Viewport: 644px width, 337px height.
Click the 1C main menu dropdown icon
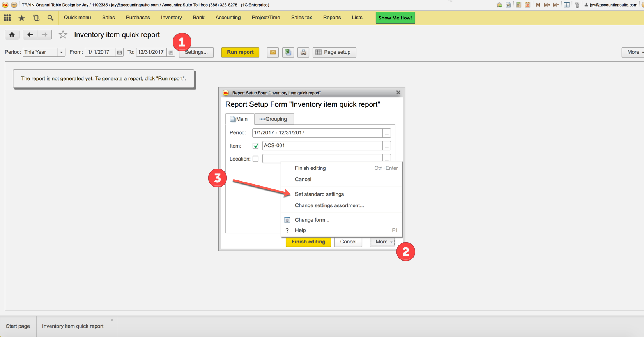(x=14, y=5)
